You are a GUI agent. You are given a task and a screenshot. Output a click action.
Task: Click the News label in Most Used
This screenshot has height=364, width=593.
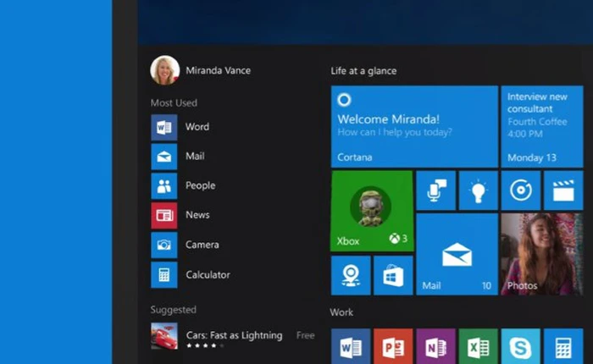point(197,215)
